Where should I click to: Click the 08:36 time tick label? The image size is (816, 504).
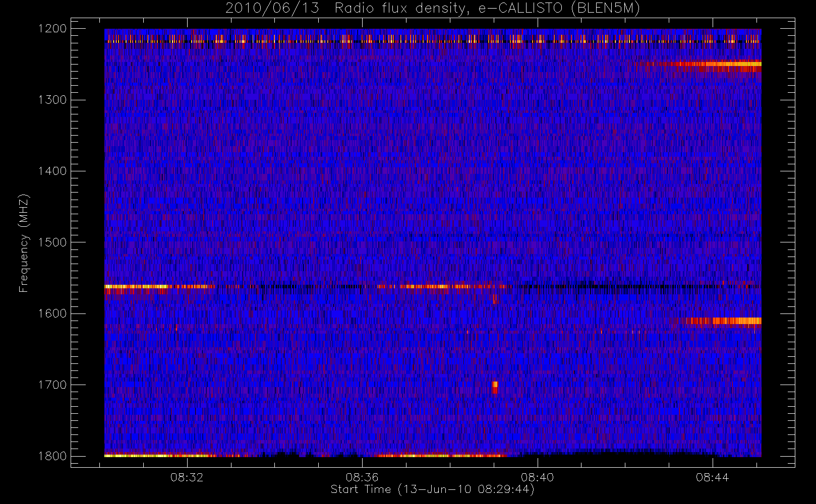coord(362,477)
